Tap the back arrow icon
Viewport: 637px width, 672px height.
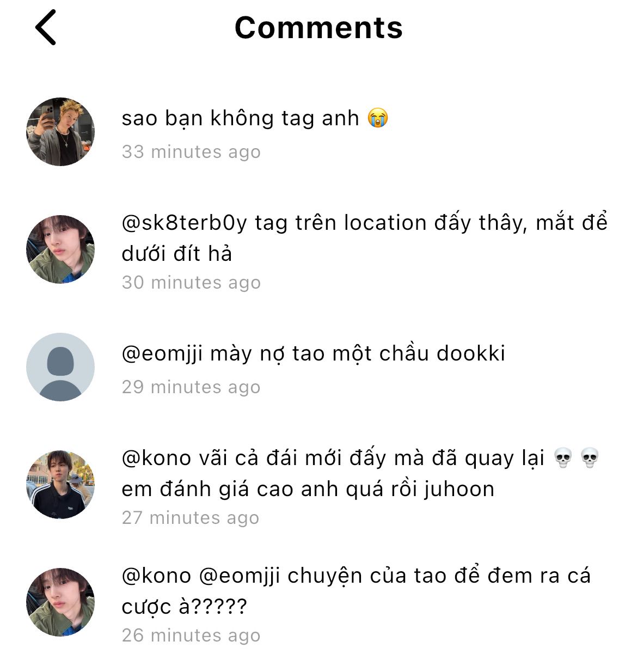46,28
